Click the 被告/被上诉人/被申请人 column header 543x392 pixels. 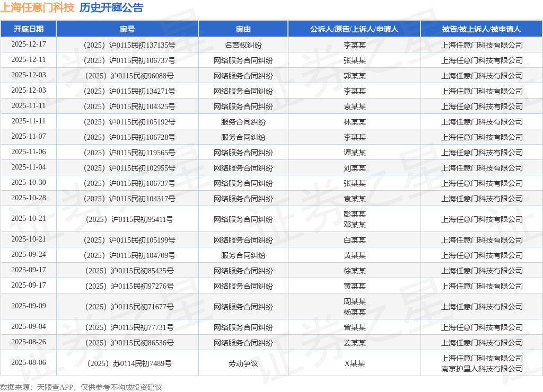click(481, 29)
